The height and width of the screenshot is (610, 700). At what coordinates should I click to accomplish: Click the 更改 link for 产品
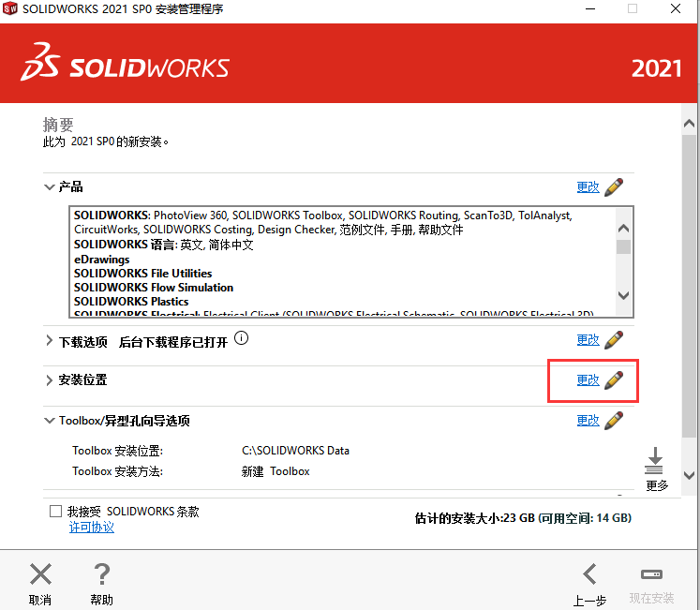[x=588, y=187]
